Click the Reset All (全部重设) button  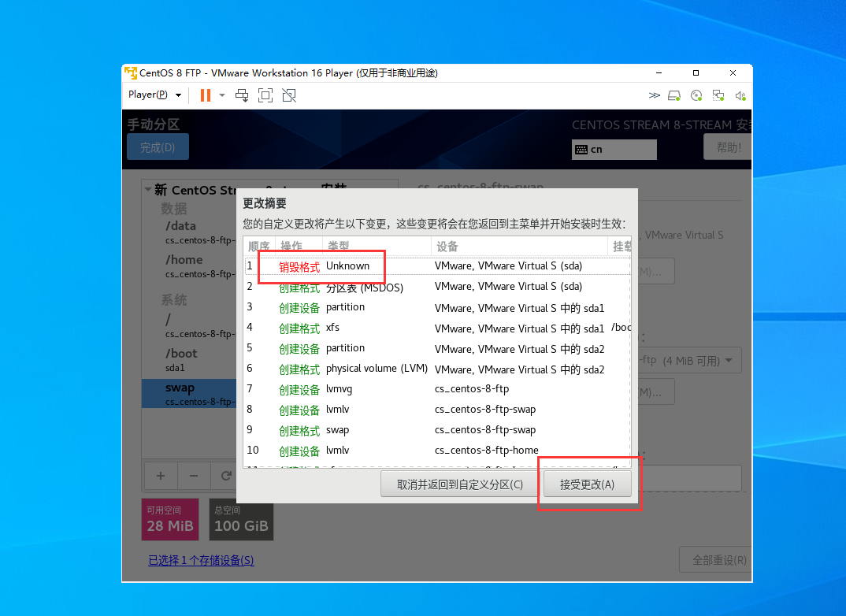[x=715, y=560]
